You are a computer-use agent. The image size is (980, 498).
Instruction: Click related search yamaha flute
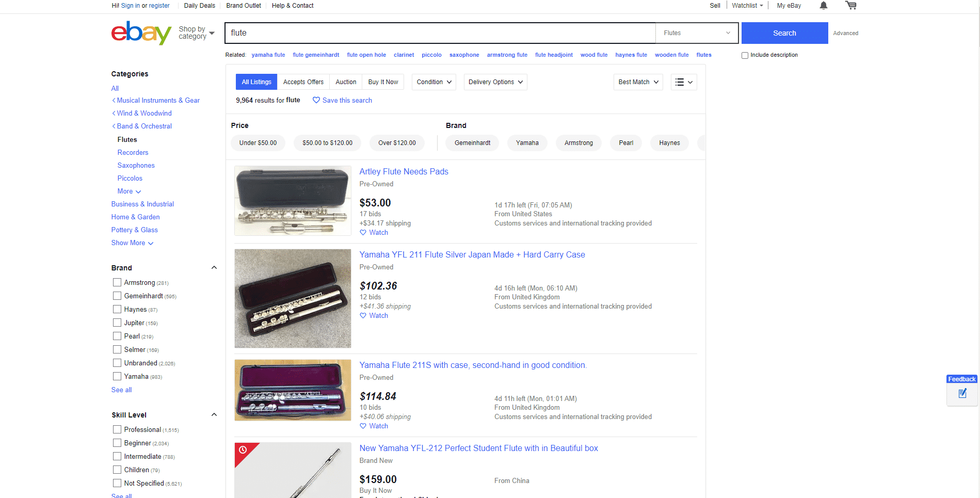coord(268,55)
